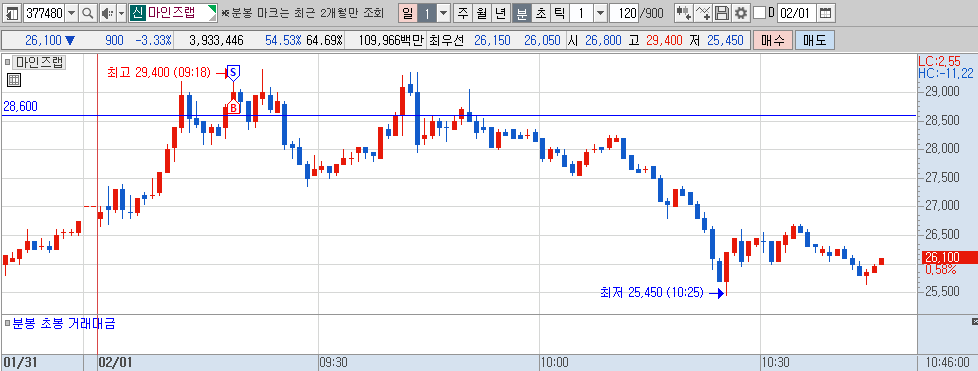
Task: Click the panel toggle icon beside stock code
Action: (x=12, y=12)
